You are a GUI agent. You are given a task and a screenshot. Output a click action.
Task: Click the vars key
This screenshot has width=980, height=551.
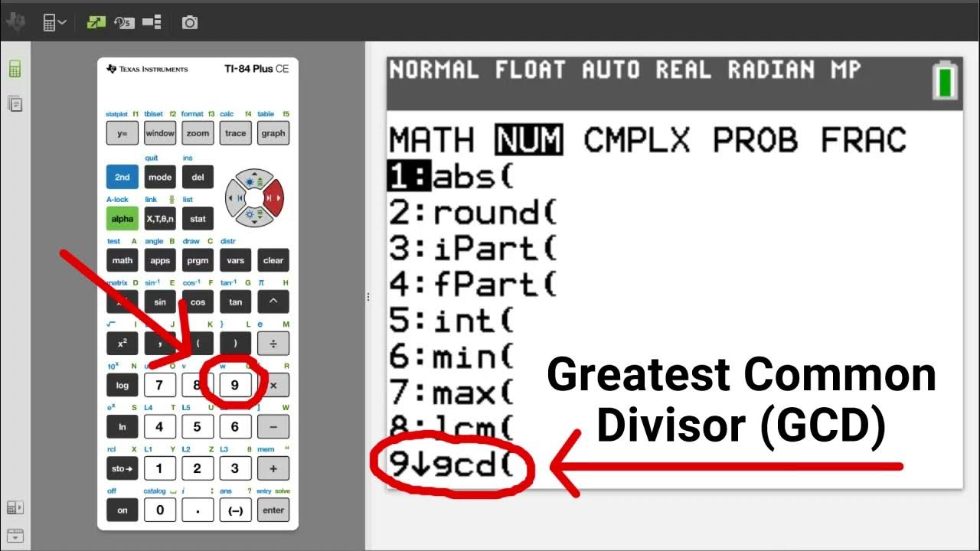pos(236,260)
